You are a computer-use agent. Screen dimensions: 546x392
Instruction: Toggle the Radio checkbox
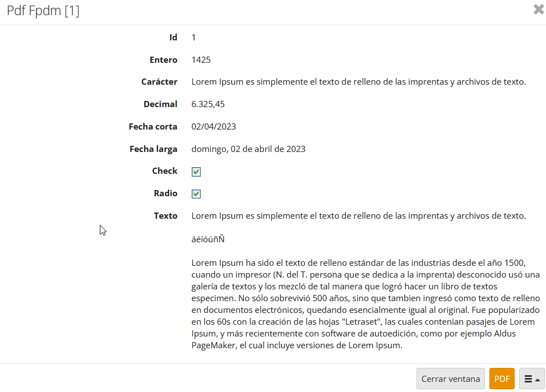point(196,194)
